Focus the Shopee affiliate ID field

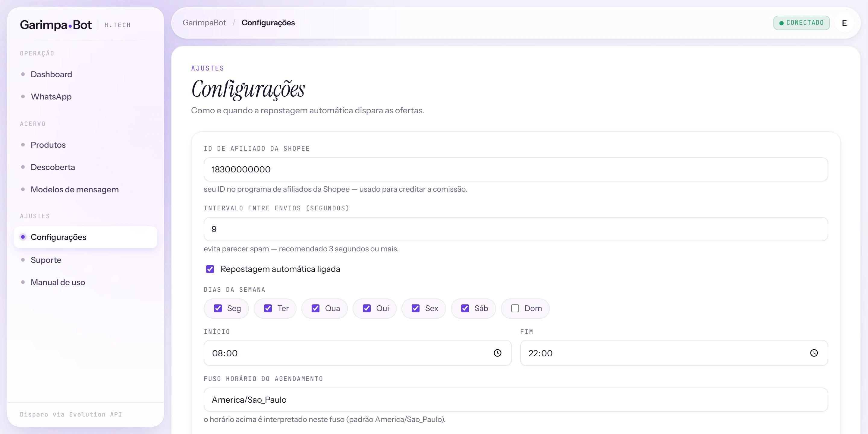coord(516,169)
